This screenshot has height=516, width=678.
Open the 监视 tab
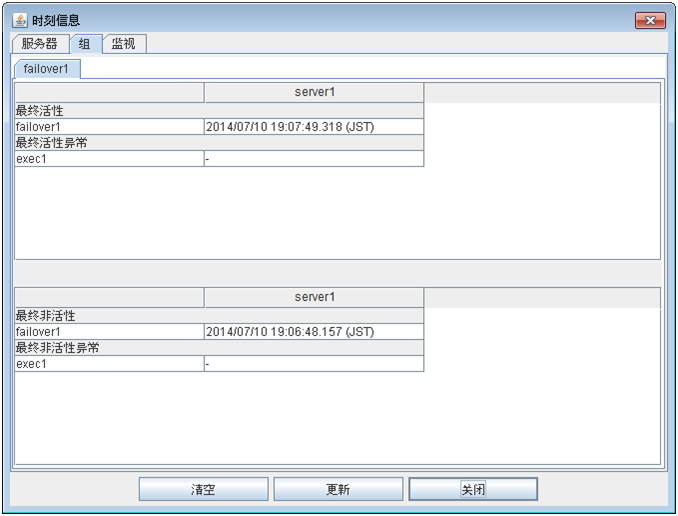[123, 44]
